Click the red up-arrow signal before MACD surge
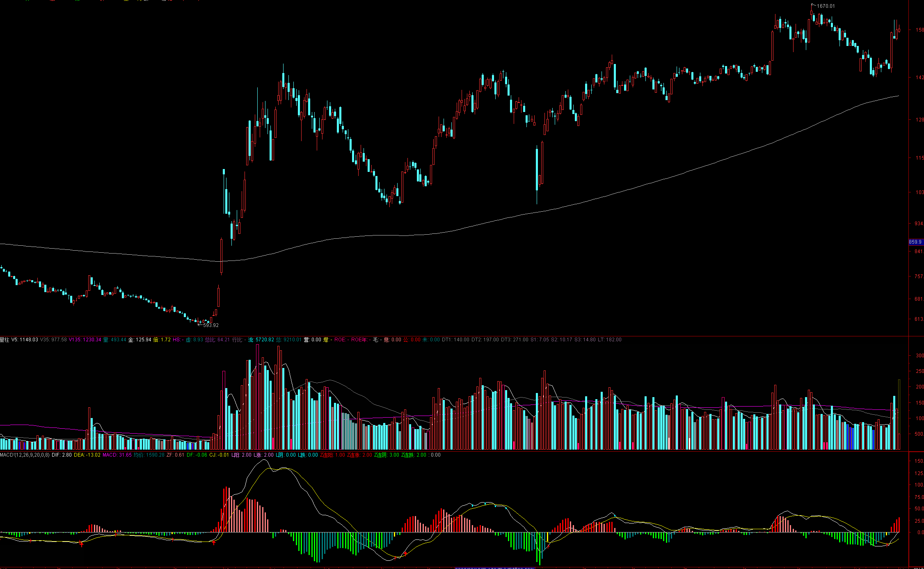Screen dimensions: 924x569 click(213, 543)
